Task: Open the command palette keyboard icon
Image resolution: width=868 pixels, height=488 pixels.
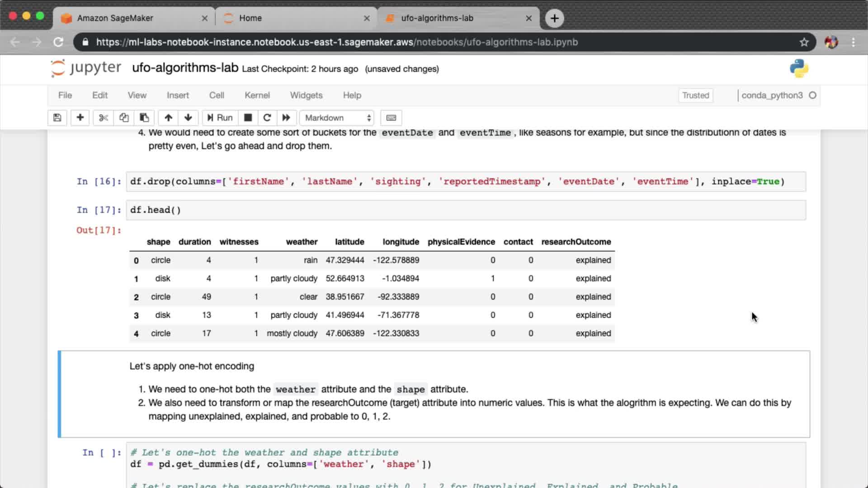Action: [x=391, y=118]
